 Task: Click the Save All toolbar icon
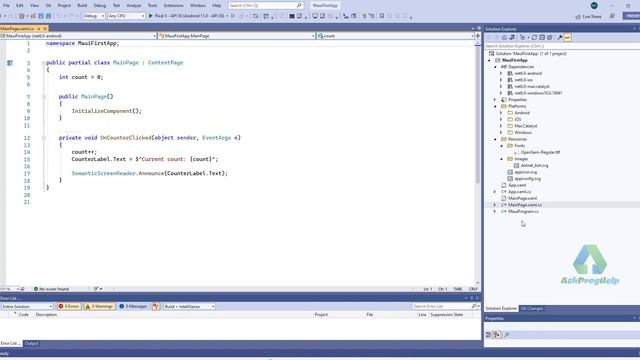click(48, 16)
